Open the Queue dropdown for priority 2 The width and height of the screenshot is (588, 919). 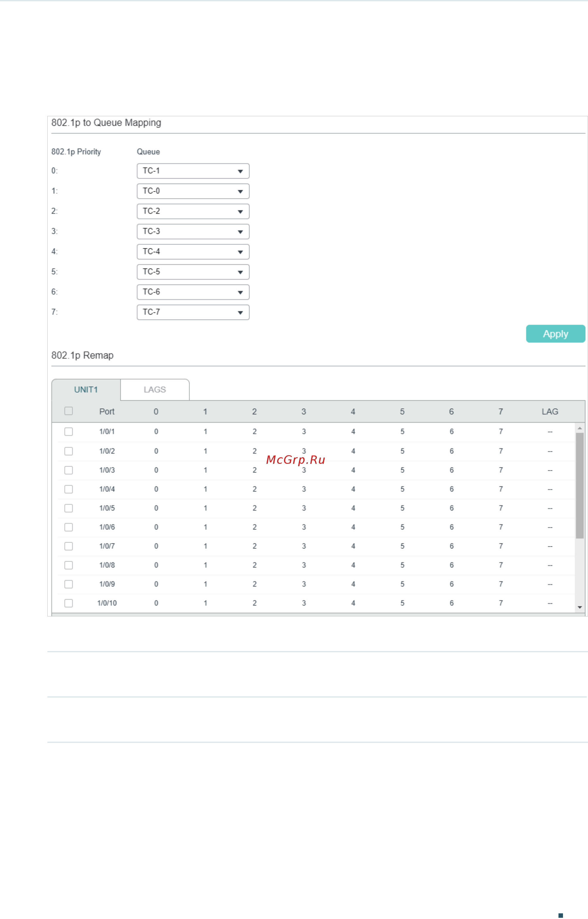(x=193, y=212)
